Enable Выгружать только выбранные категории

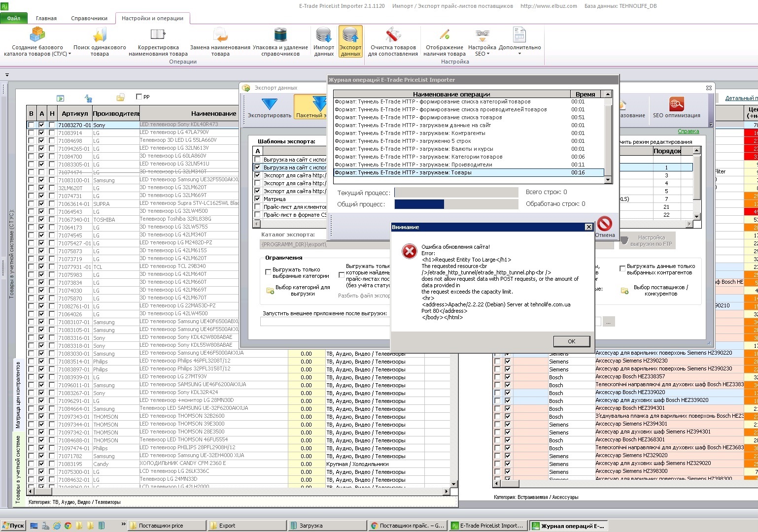(268, 271)
